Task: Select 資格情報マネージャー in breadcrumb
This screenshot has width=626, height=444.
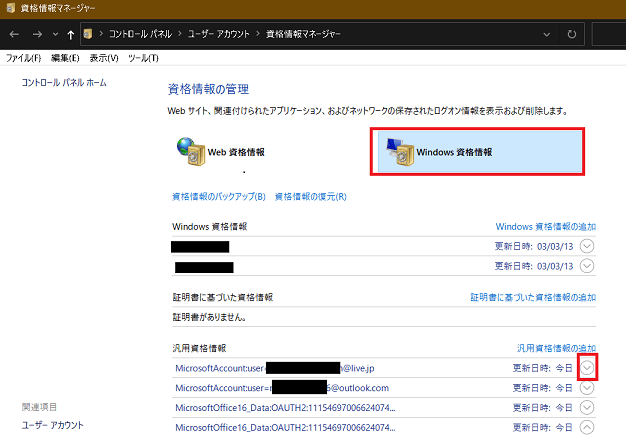Action: click(x=303, y=34)
